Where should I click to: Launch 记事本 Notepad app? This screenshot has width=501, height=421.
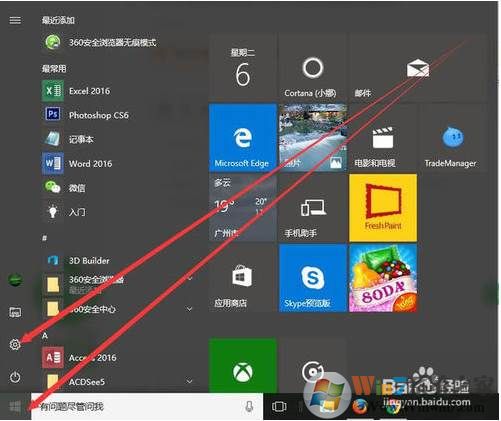pos(68,139)
